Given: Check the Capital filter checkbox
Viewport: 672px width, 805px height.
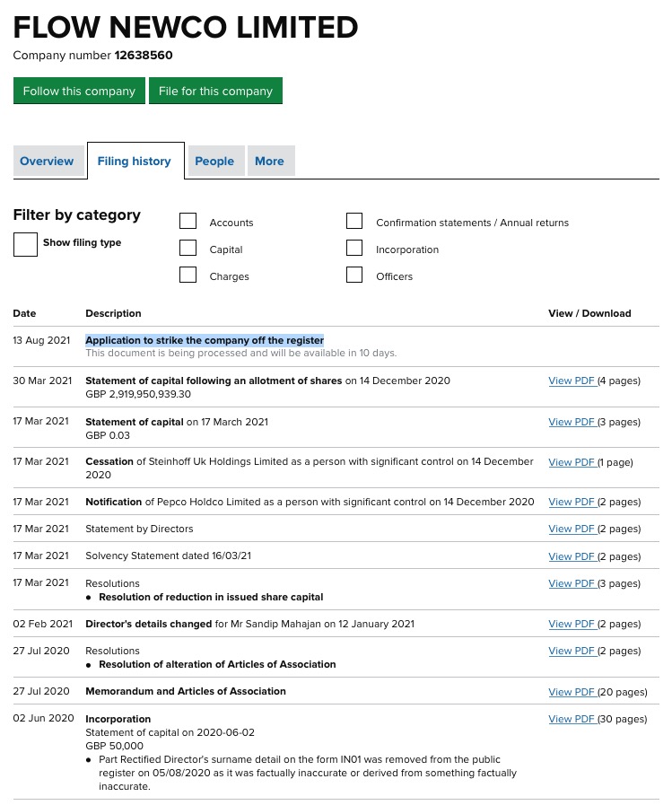Looking at the screenshot, I should pos(188,249).
